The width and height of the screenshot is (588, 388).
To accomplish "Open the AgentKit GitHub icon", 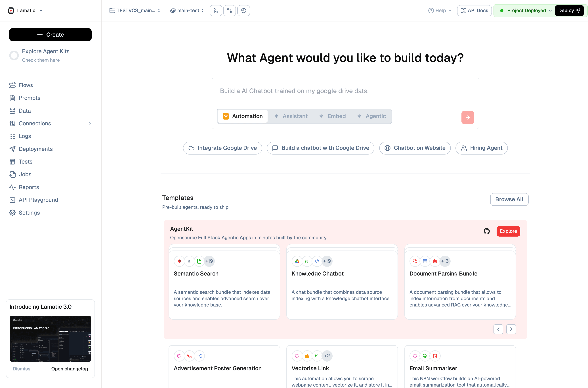I will tap(486, 231).
